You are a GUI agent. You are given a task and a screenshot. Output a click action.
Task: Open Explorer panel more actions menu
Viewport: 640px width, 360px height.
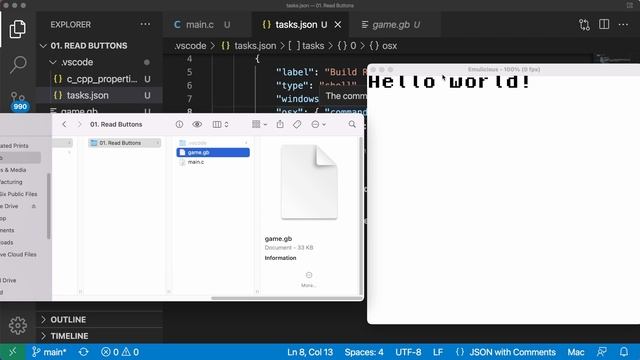pyautogui.click(x=145, y=24)
